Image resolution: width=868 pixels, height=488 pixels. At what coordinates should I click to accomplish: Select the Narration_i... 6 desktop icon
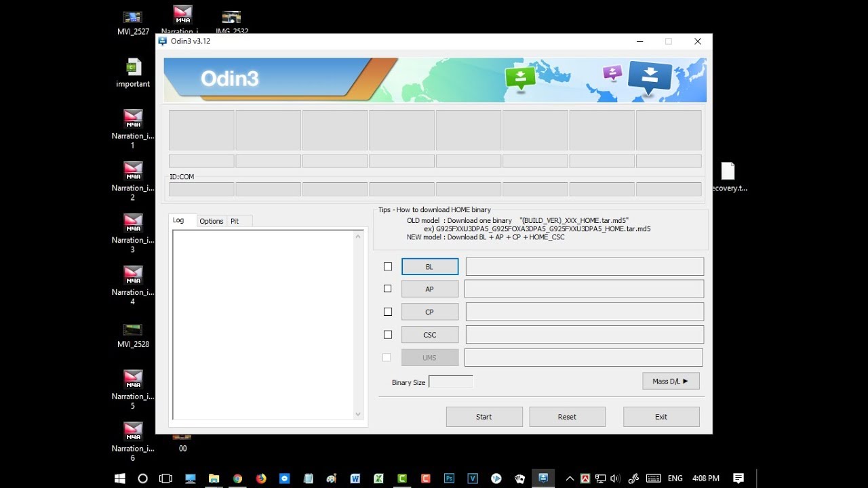(133, 442)
